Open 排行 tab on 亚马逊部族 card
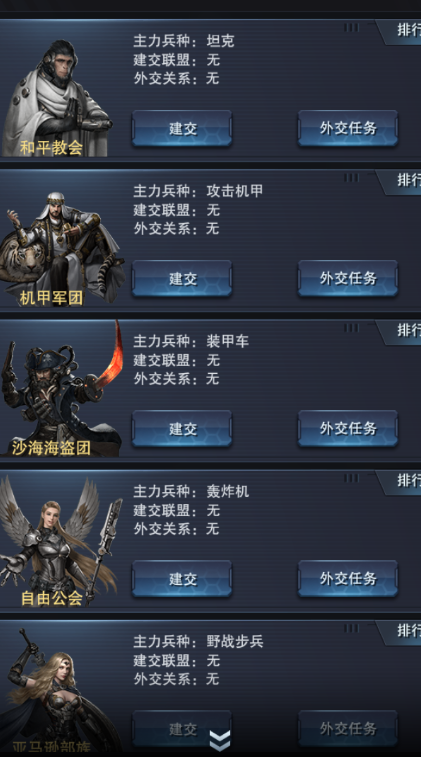421x757 pixels. [x=401, y=632]
